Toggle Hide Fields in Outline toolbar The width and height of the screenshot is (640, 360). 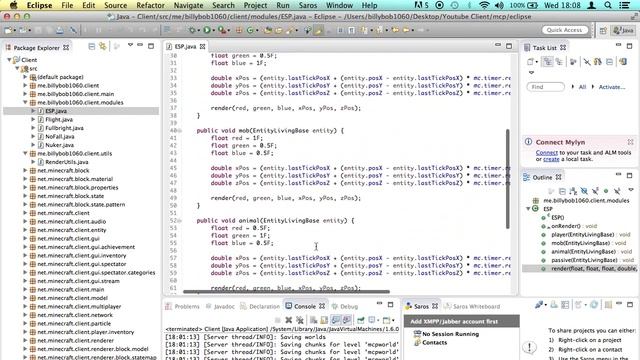click(x=584, y=191)
